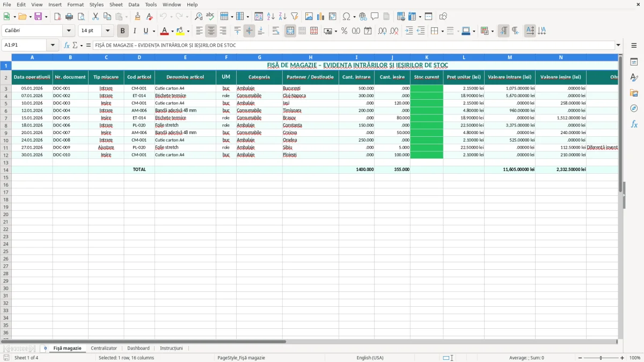Apply AutoFilter
Screen dimensions: 644x362
[295, 17]
